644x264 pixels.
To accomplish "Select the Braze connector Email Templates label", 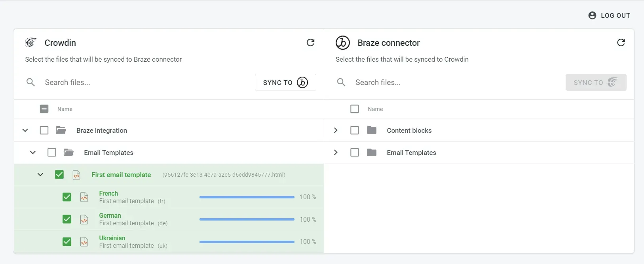I will click(411, 153).
